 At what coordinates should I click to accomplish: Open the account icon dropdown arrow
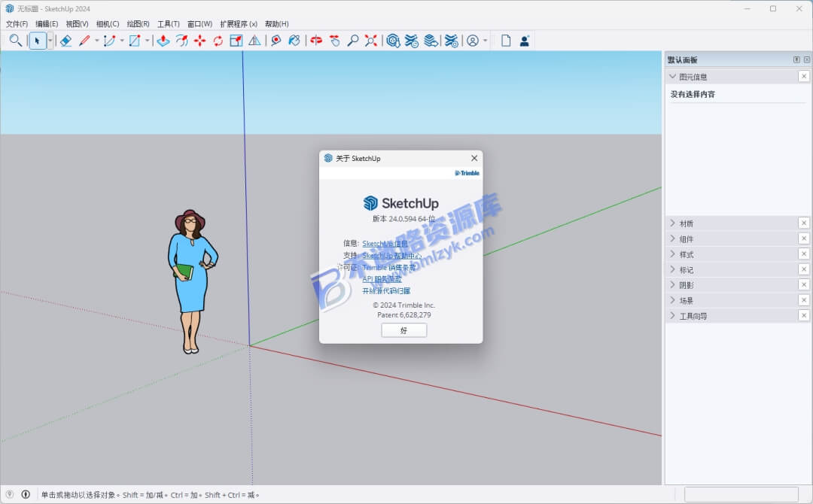click(486, 41)
